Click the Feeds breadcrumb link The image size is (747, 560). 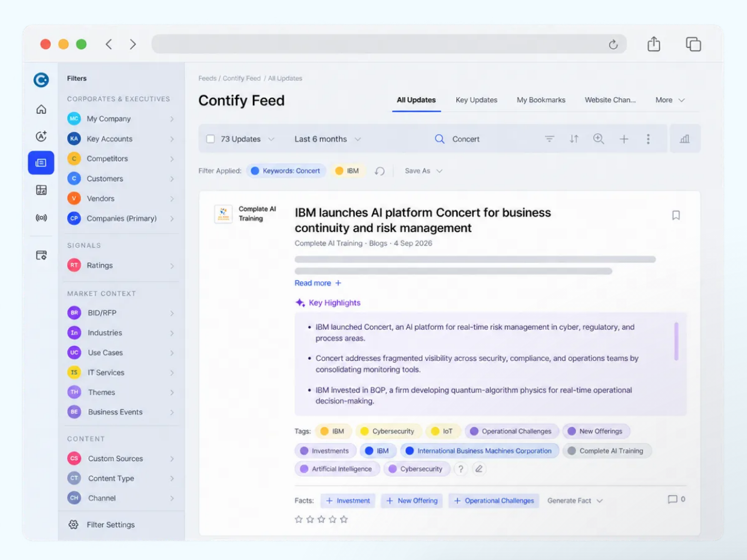click(x=207, y=79)
